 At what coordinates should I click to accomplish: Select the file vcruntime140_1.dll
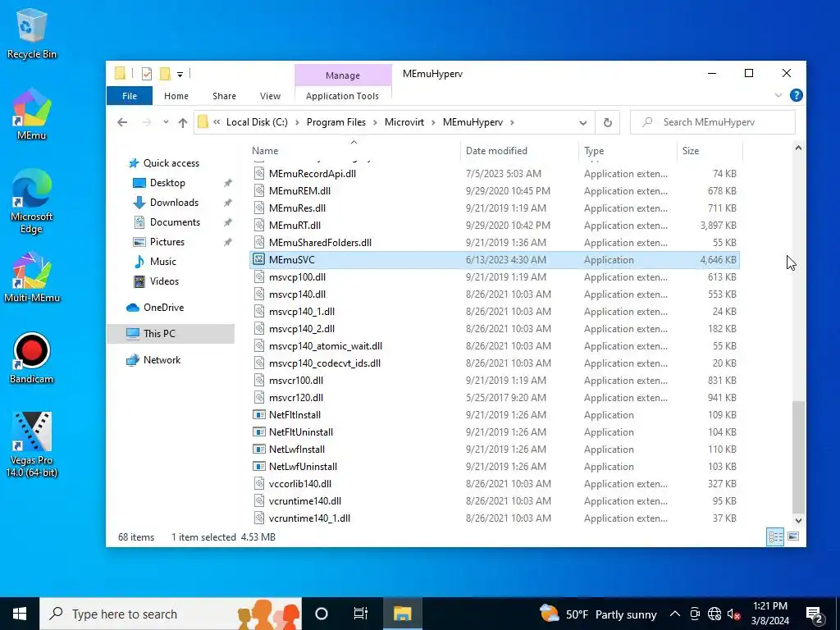click(x=309, y=518)
